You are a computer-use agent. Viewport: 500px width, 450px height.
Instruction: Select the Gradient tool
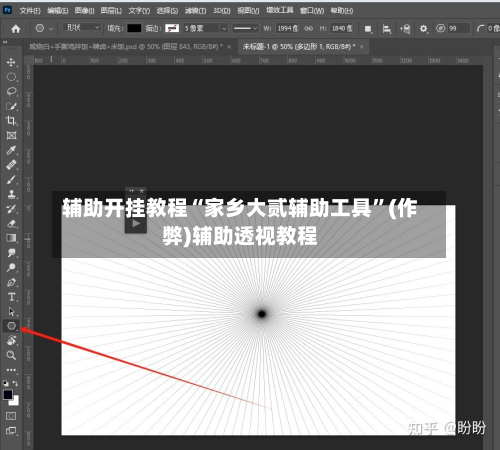pos(11,238)
